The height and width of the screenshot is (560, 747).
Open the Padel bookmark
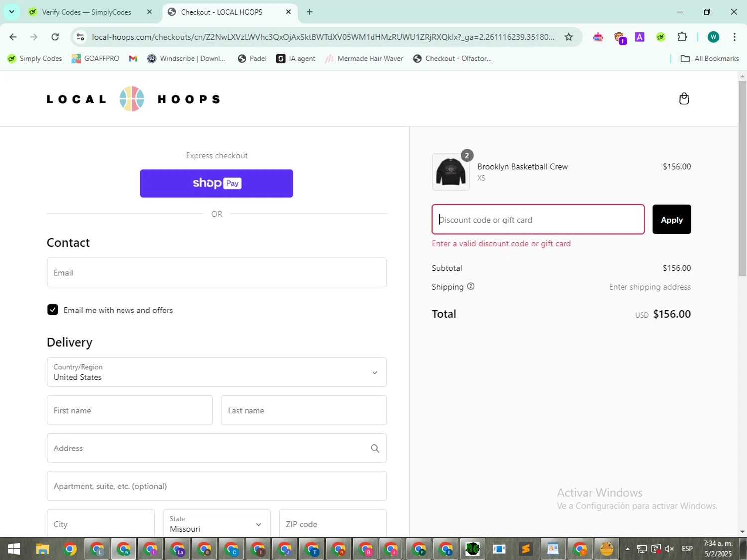click(252, 58)
